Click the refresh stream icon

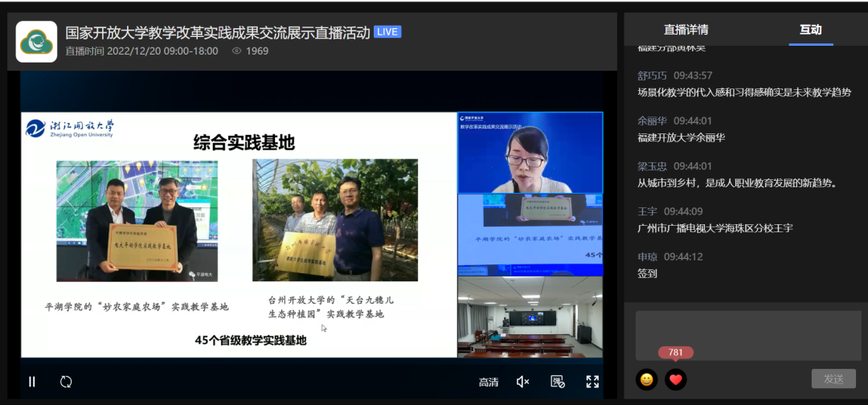click(66, 382)
